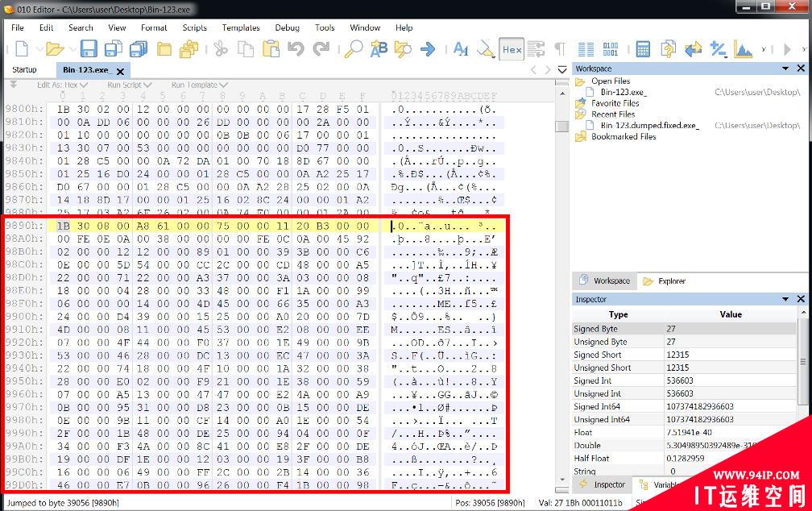812x511 pixels.
Task: Toggle show whitespace pilcrow icon
Action: [x=560, y=49]
